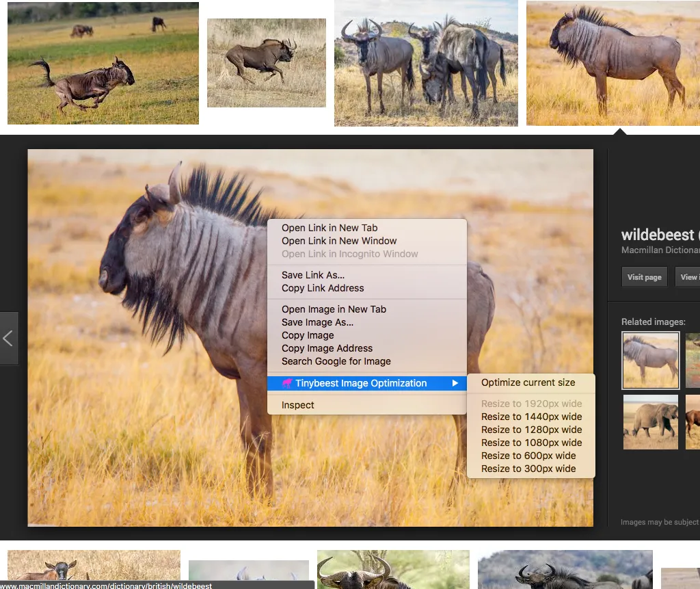Open the Inspect option

[297, 404]
